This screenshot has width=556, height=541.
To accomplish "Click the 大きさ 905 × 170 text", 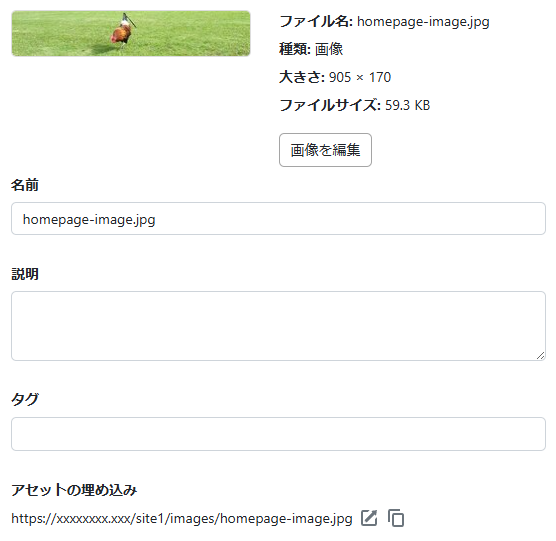I will point(335,77).
